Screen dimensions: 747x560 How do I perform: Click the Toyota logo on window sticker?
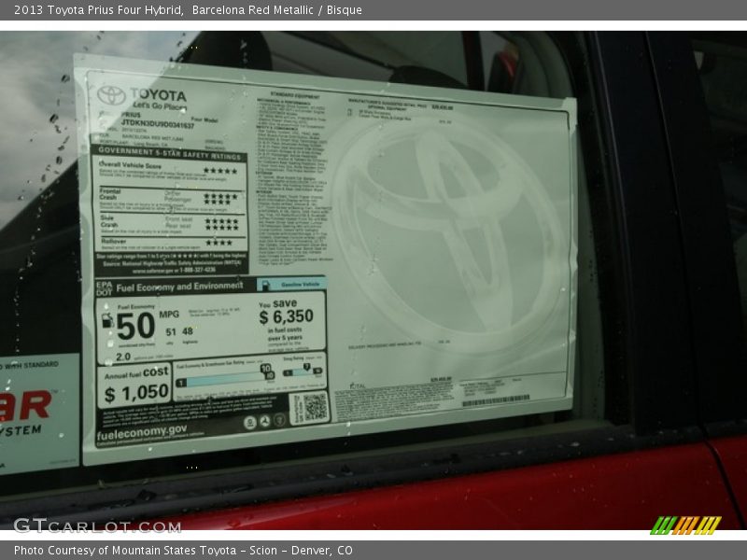coord(111,95)
